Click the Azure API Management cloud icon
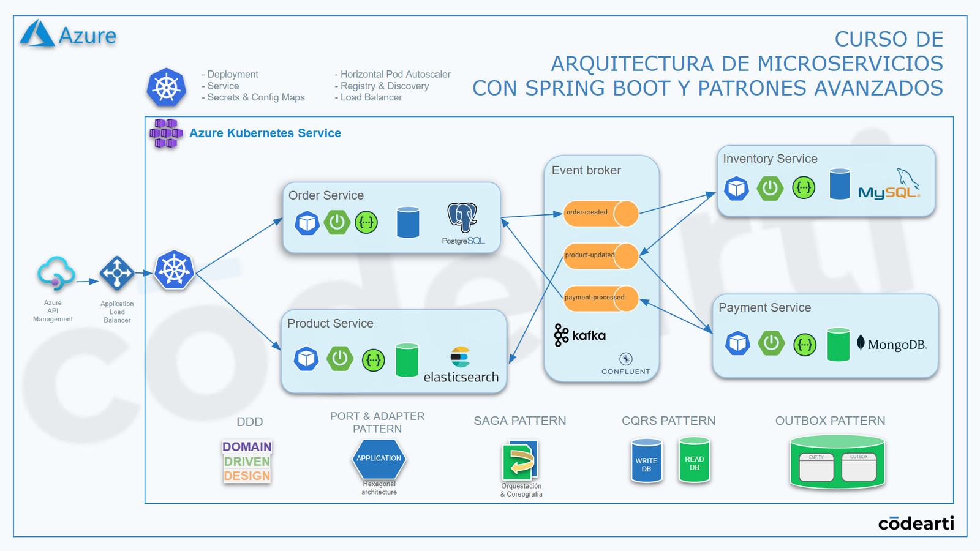The height and width of the screenshot is (551, 980). (x=56, y=273)
